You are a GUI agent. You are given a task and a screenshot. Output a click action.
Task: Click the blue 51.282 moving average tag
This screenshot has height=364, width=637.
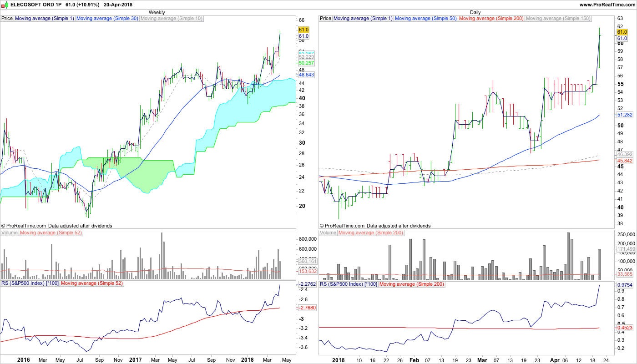click(625, 115)
